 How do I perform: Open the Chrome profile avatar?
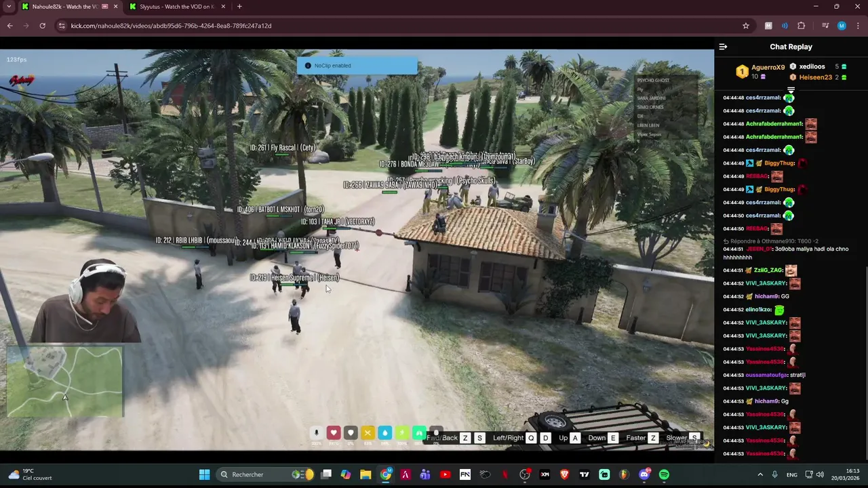coord(842,26)
